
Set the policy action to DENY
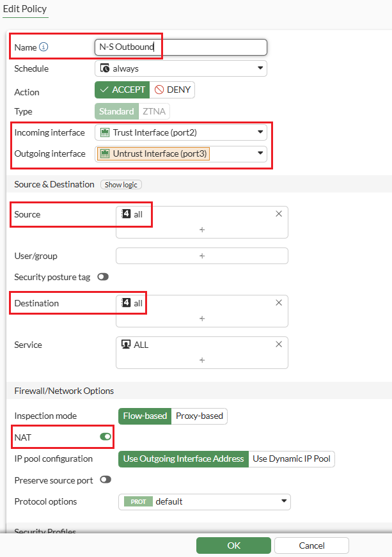[x=173, y=90]
